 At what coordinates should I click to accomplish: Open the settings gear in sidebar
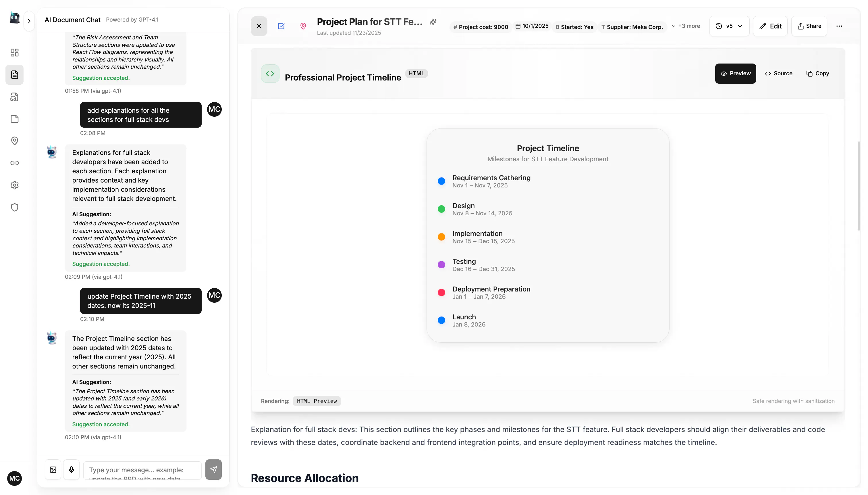[15, 185]
